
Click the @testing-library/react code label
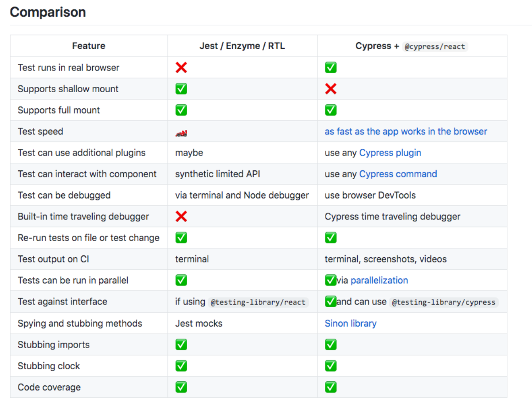pos(258,302)
